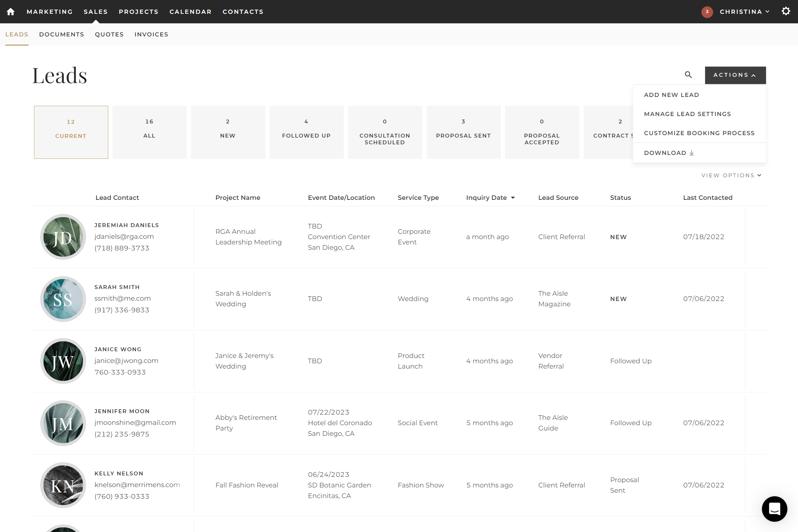
Task: Click Sarah Smith's avatar image
Action: pos(63,299)
